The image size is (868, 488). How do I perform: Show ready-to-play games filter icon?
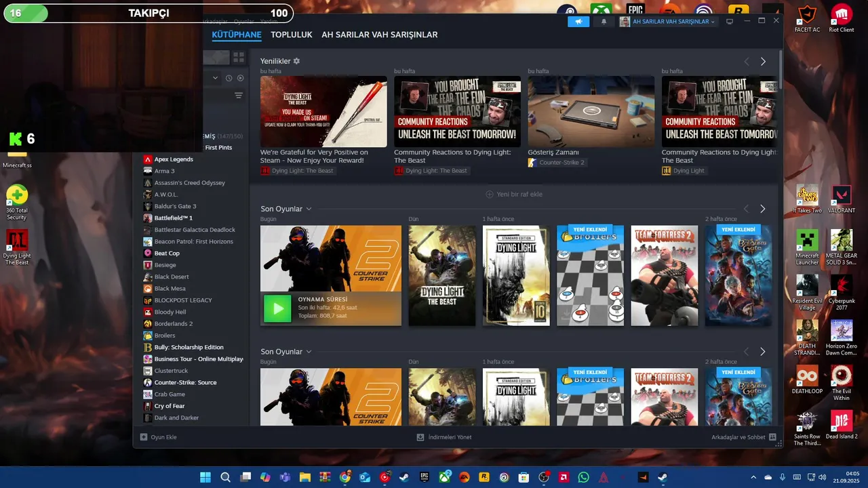click(x=240, y=78)
